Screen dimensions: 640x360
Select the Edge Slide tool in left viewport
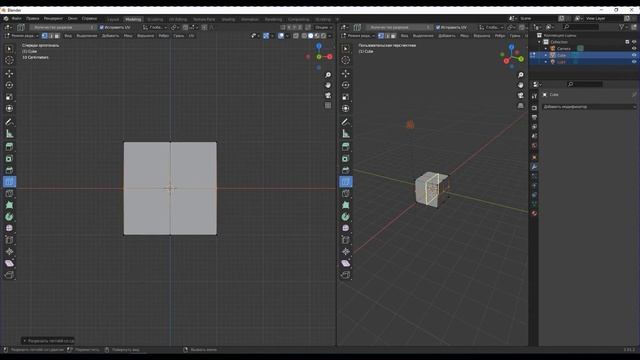pos(9,240)
